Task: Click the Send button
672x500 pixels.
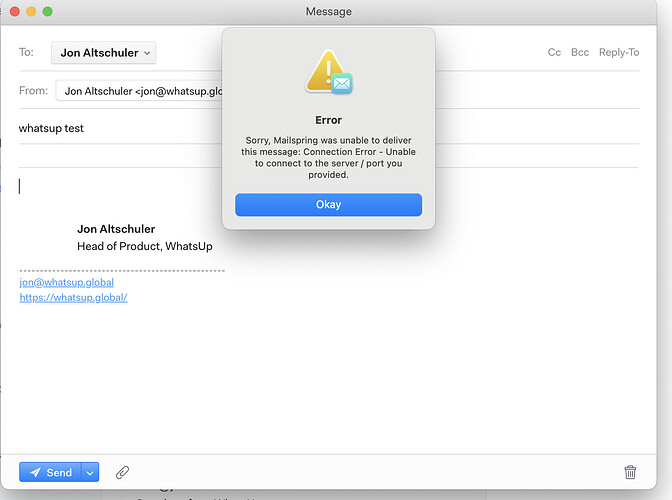Action: click(51, 472)
